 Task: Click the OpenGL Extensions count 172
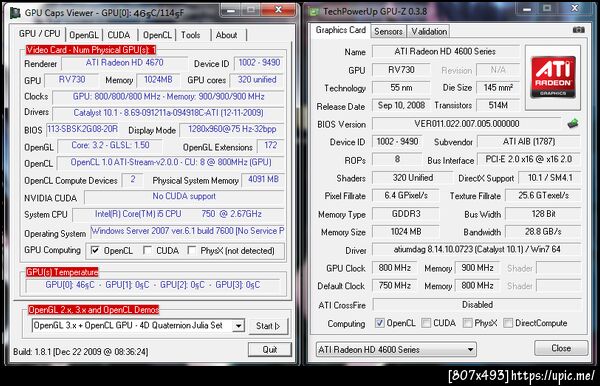coord(271,145)
